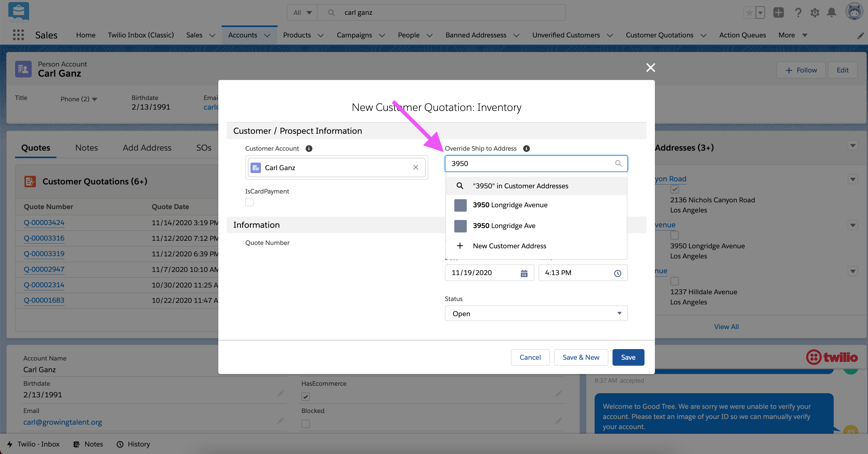Open the Addresses related list actions dropdown
Viewport: 868px width, 454px height.
pyautogui.click(x=853, y=146)
